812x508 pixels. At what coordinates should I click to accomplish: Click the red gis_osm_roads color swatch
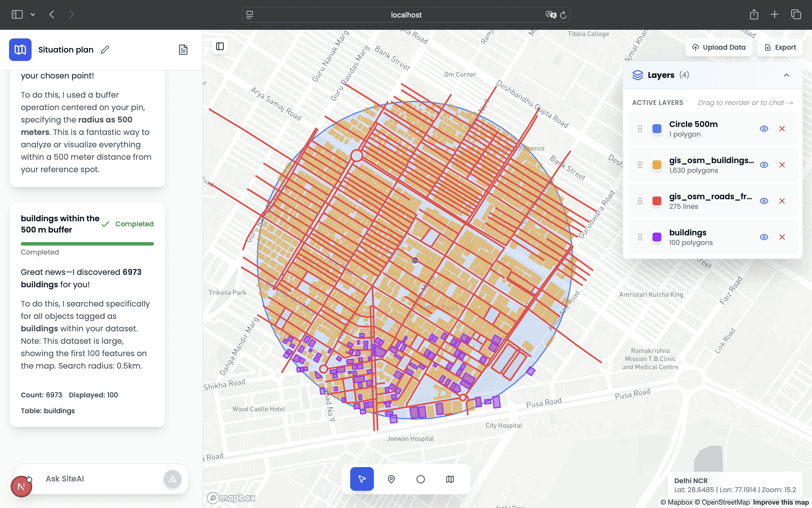657,201
